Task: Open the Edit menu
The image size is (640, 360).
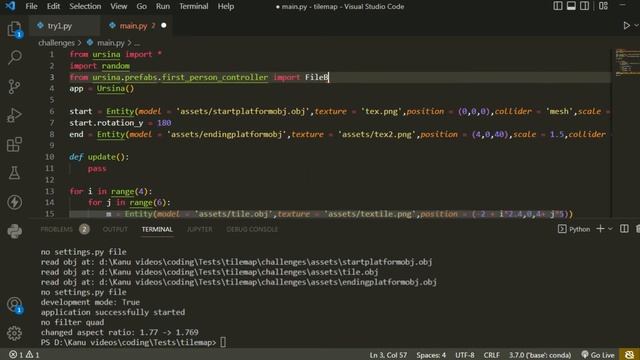Action: (53, 6)
